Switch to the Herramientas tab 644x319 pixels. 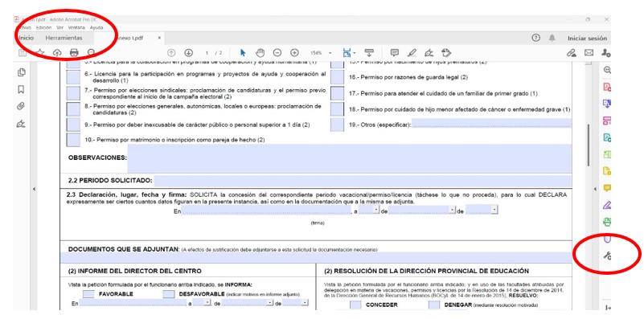click(64, 38)
